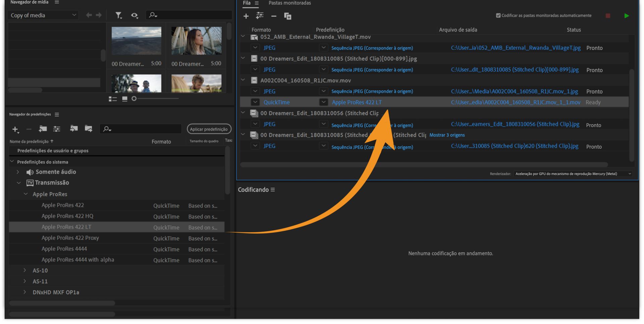Viewport: 644px width, 324px height.
Task: Click the thumbnail zoom slider handle
Action: pyautogui.click(x=134, y=99)
